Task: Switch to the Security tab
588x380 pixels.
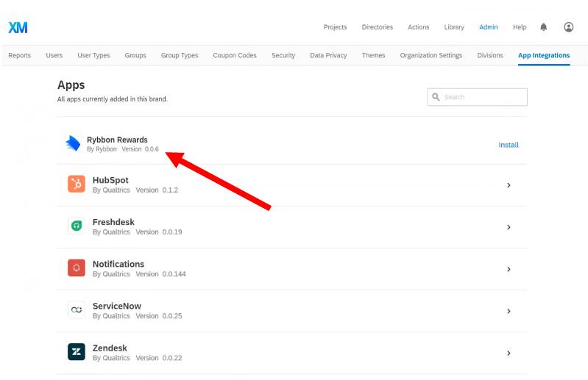Action: click(x=283, y=55)
